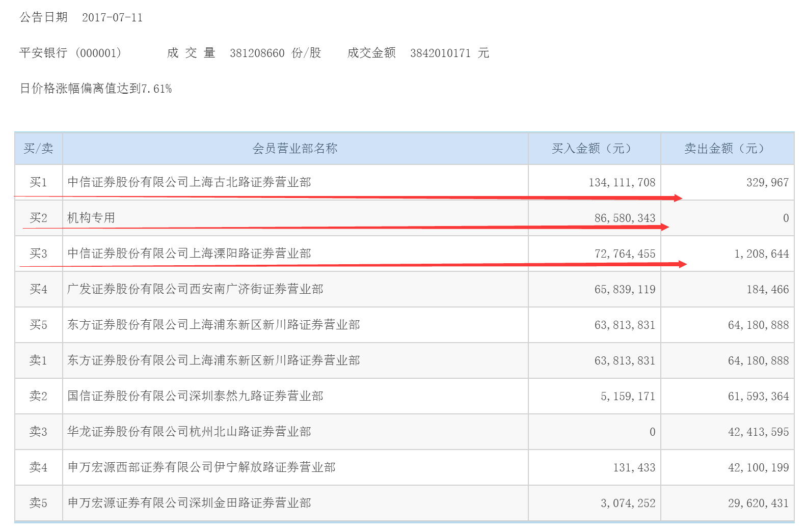Select 64,180,888 in the 卖1 row
The height and width of the screenshot is (532, 806).
(758, 360)
